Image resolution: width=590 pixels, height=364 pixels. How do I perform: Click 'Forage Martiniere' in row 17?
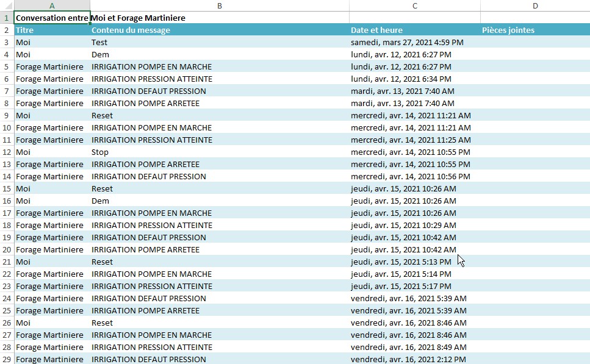[49, 213]
